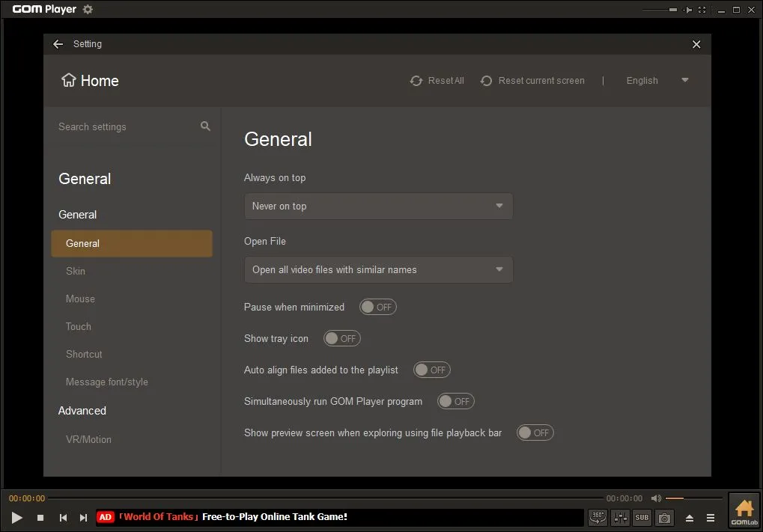The width and height of the screenshot is (763, 532).
Task: Turn on Show tray icon
Action: [341, 338]
